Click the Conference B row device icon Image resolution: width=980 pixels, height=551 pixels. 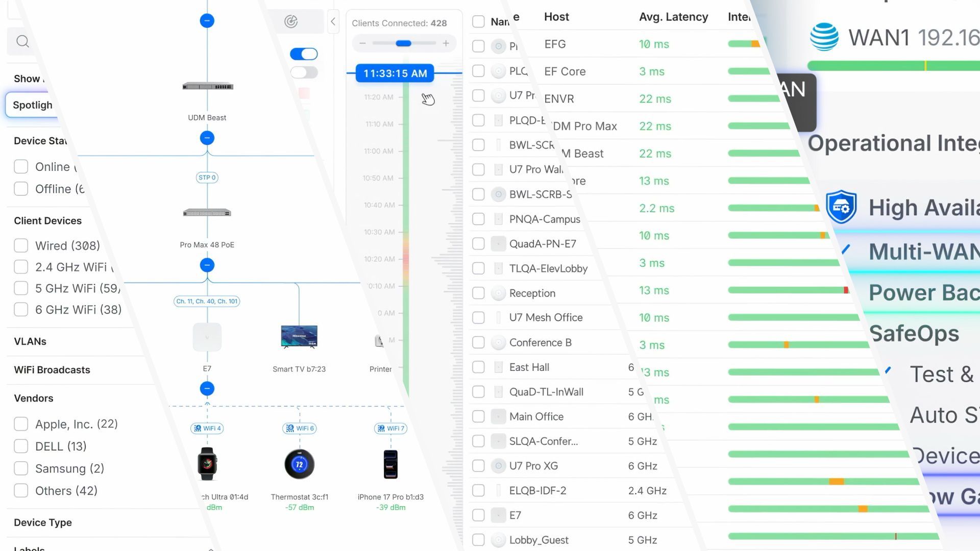pyautogui.click(x=498, y=343)
